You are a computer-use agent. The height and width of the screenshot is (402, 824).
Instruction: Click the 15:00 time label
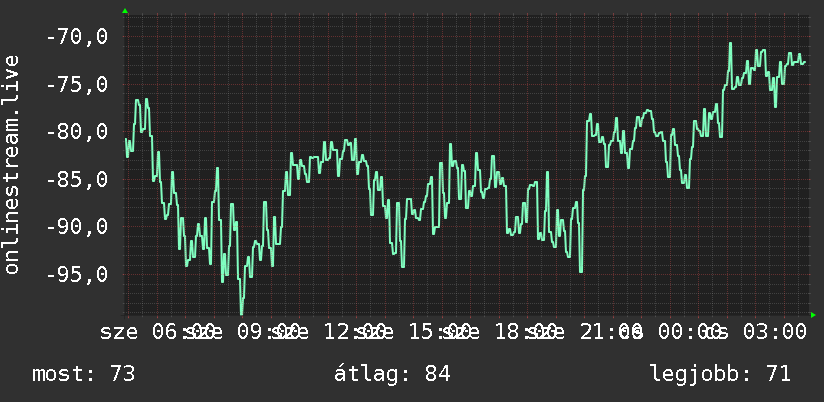(x=440, y=332)
